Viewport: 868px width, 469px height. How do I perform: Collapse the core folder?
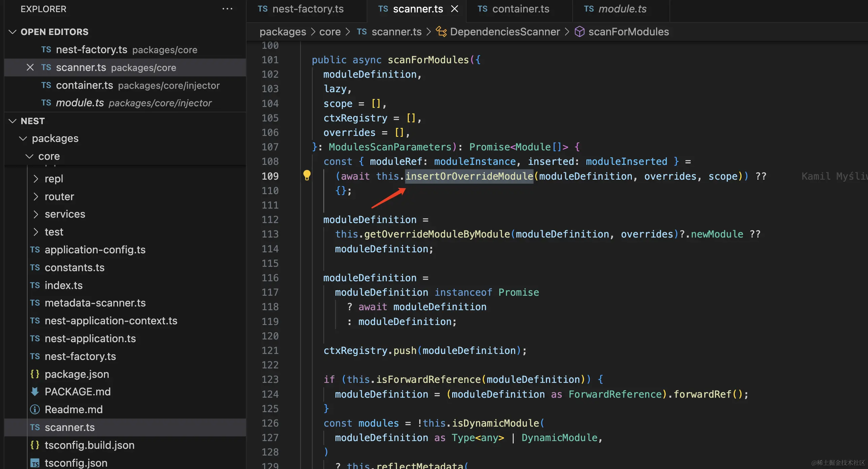[29, 156]
